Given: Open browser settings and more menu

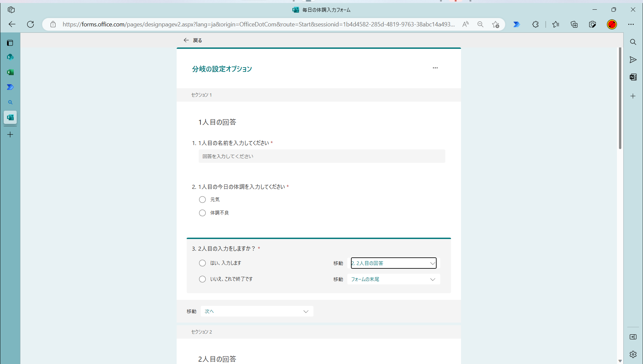Looking at the screenshot, I should [631, 24].
